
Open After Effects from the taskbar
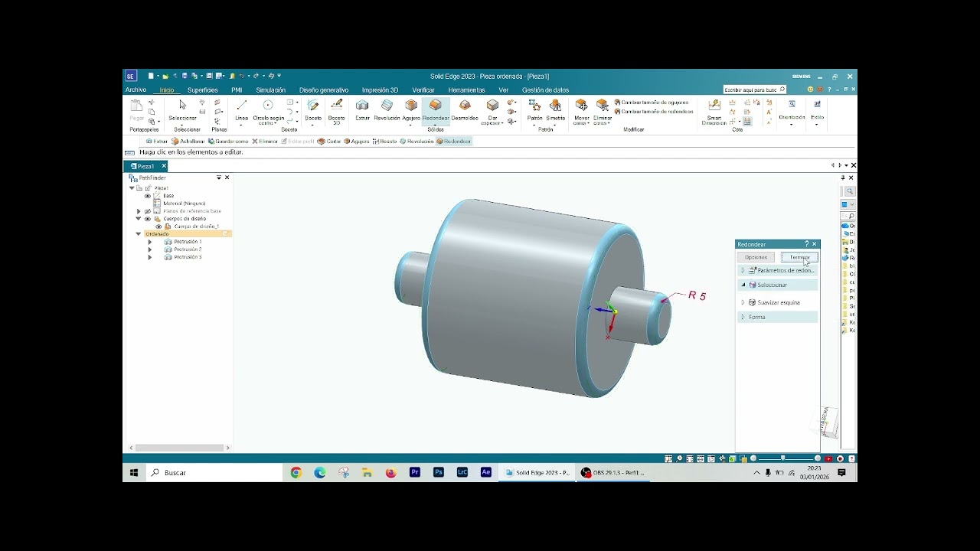tap(486, 473)
